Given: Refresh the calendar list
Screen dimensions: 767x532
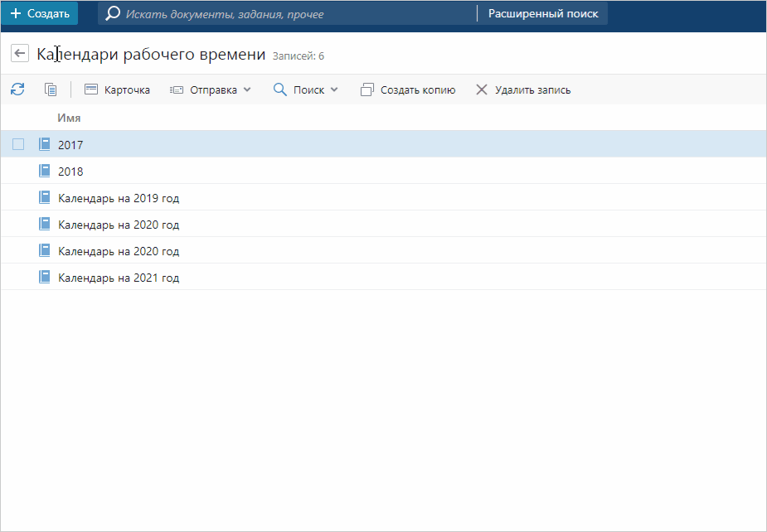Looking at the screenshot, I should pyautogui.click(x=17, y=89).
